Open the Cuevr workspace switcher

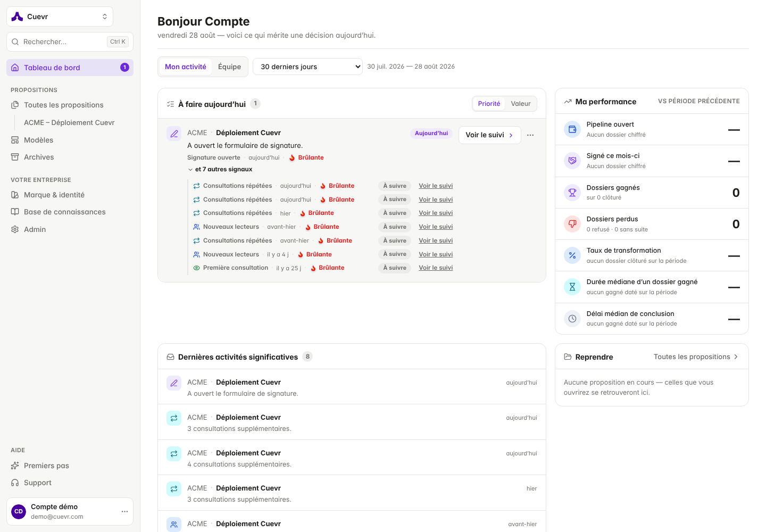coord(60,16)
